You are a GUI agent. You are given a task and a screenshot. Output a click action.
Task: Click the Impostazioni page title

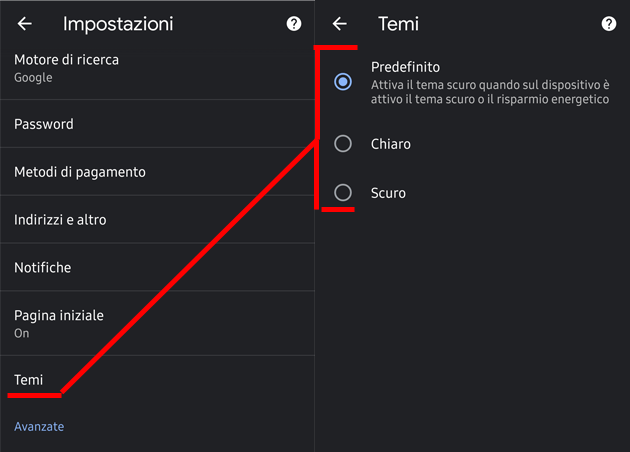(x=118, y=23)
